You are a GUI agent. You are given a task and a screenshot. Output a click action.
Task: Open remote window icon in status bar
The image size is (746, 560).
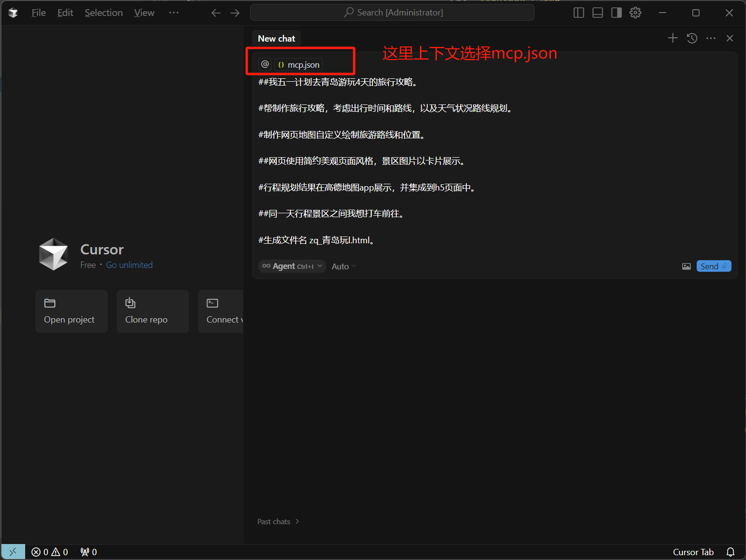click(13, 552)
